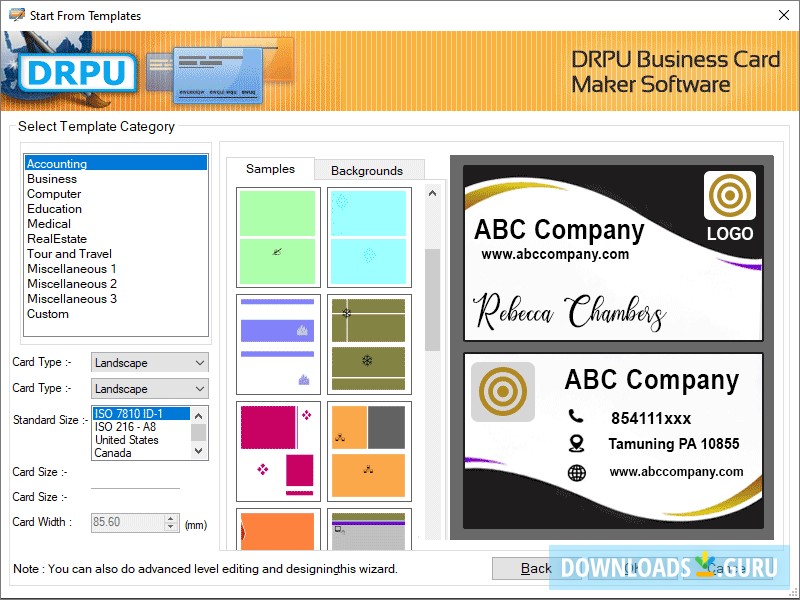Image resolution: width=800 pixels, height=600 pixels.
Task: Click the front card preview with Rebecca Chambers
Action: point(613,253)
